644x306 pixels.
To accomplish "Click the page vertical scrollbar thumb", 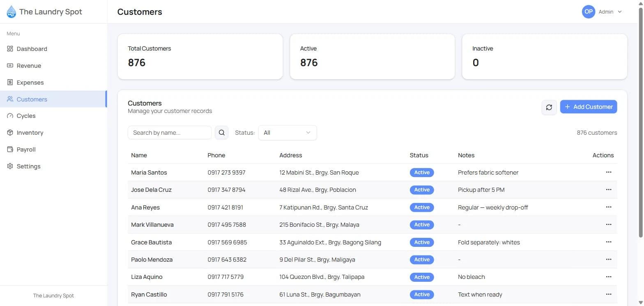I will pyautogui.click(x=641, y=122).
